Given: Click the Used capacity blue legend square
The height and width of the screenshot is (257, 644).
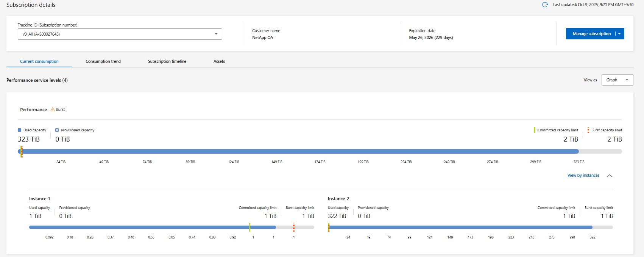Looking at the screenshot, I should (20, 130).
